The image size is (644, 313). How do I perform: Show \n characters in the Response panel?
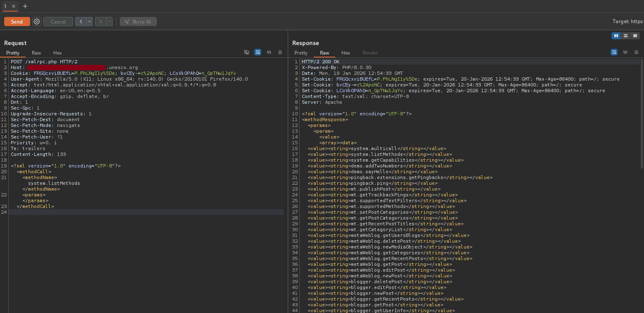[x=625, y=52]
